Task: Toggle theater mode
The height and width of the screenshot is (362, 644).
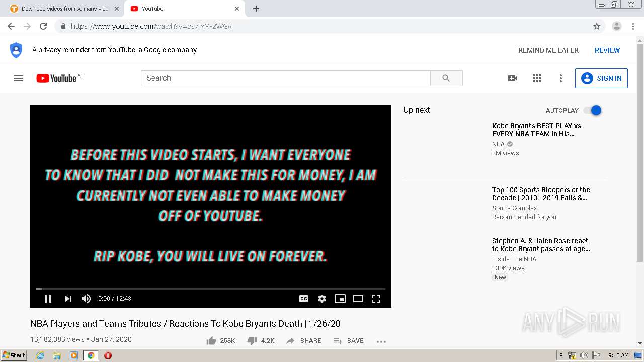Action: pos(358,299)
